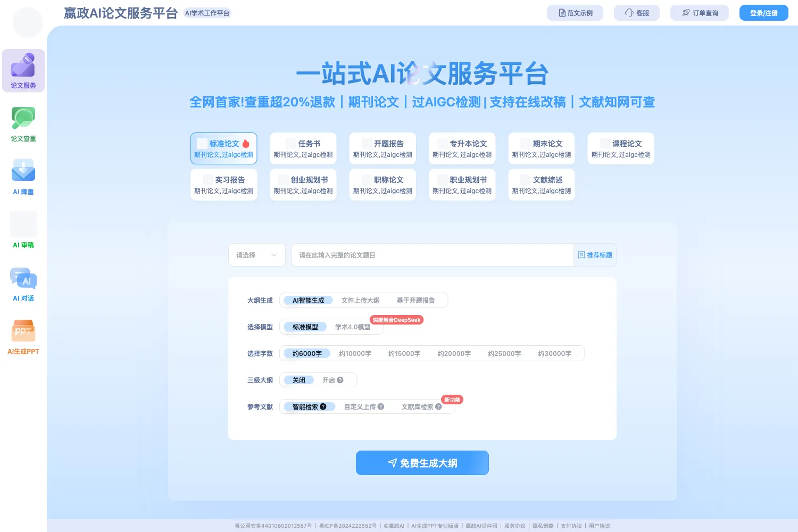Viewport: 798px width, 532px height.
Task: Click the 推荐标题 document icon
Action: click(581, 255)
